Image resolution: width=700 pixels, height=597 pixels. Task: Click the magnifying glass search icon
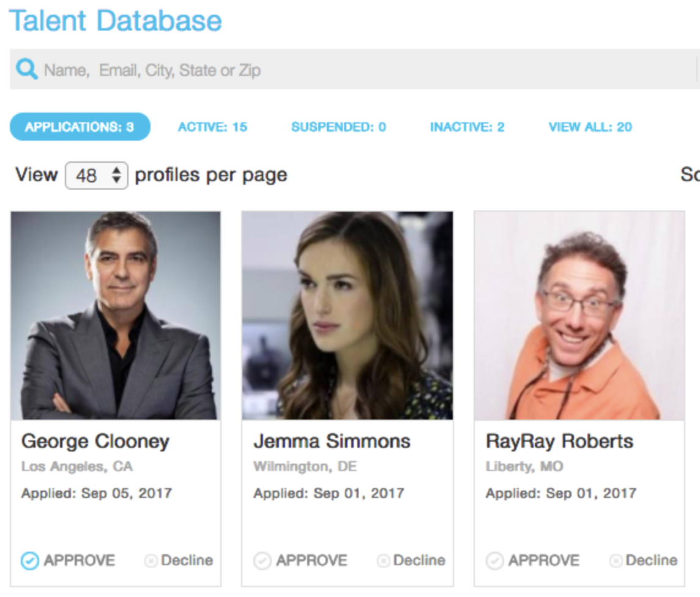tap(27, 69)
